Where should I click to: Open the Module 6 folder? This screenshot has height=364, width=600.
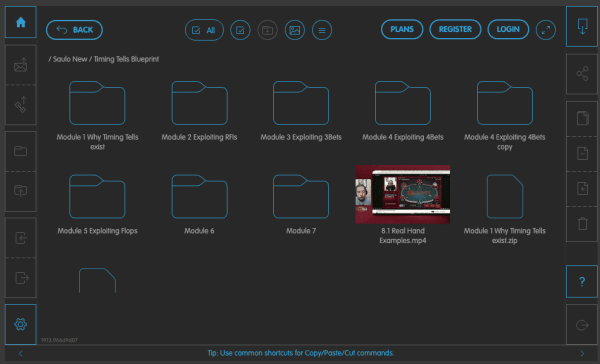pos(199,197)
